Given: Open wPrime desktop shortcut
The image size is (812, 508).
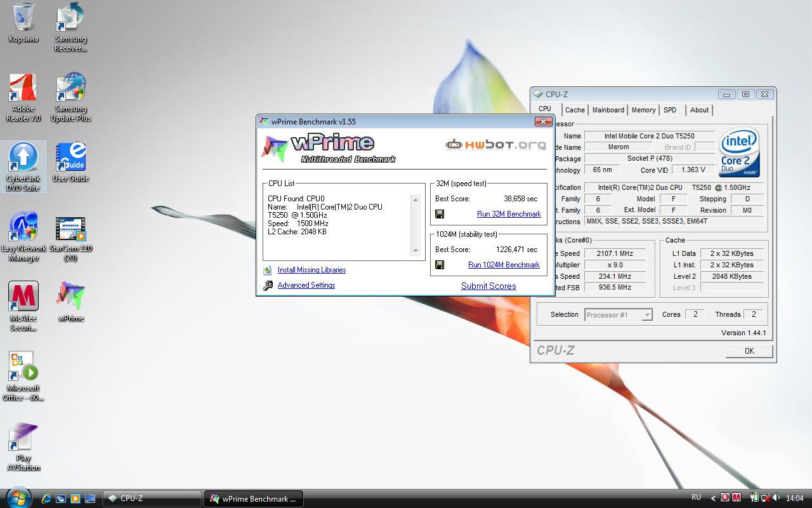Looking at the screenshot, I should tap(70, 302).
